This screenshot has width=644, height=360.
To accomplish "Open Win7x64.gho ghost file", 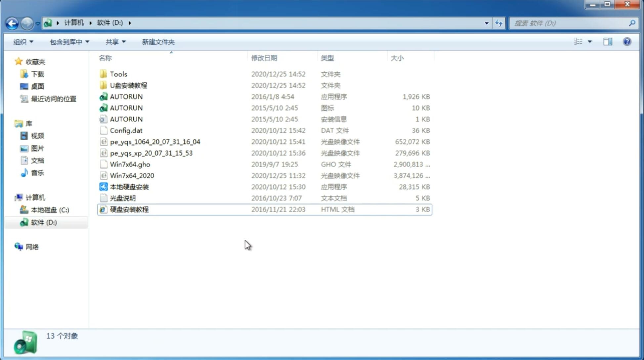I will pyautogui.click(x=130, y=164).
